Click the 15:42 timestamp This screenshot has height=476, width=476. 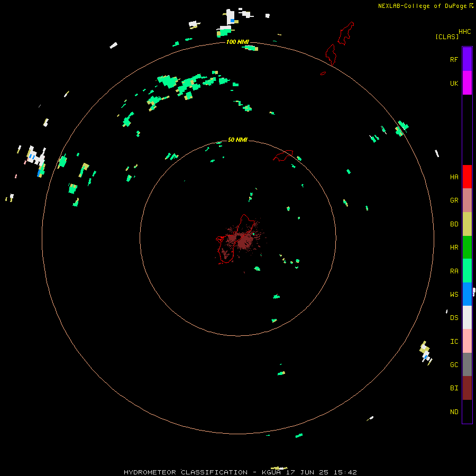coord(345,472)
